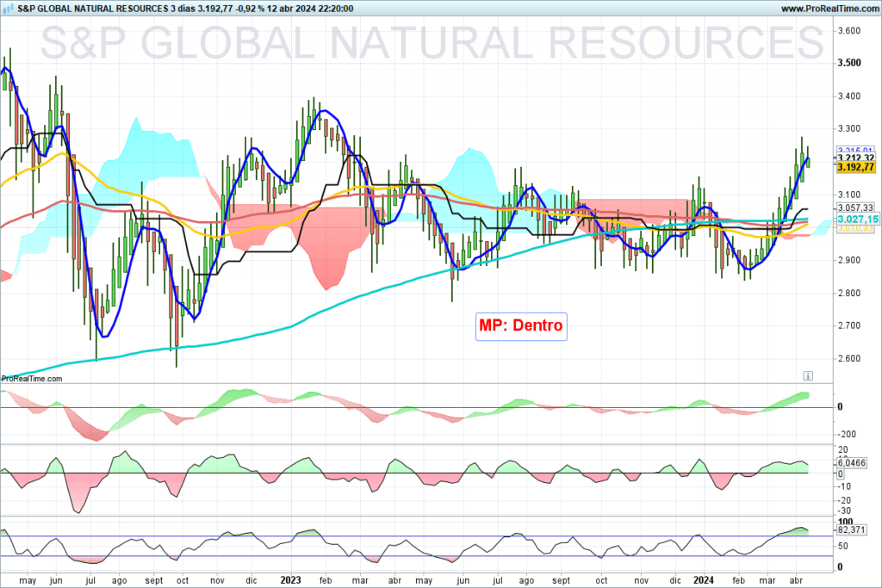Click the 6,0466 indicator value tag
The width and height of the screenshot is (882, 588).
(852, 462)
